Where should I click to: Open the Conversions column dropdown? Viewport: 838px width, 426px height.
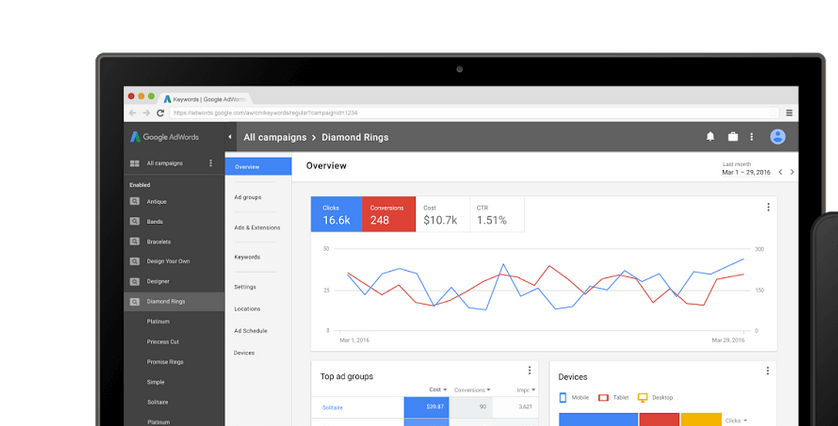click(472, 390)
